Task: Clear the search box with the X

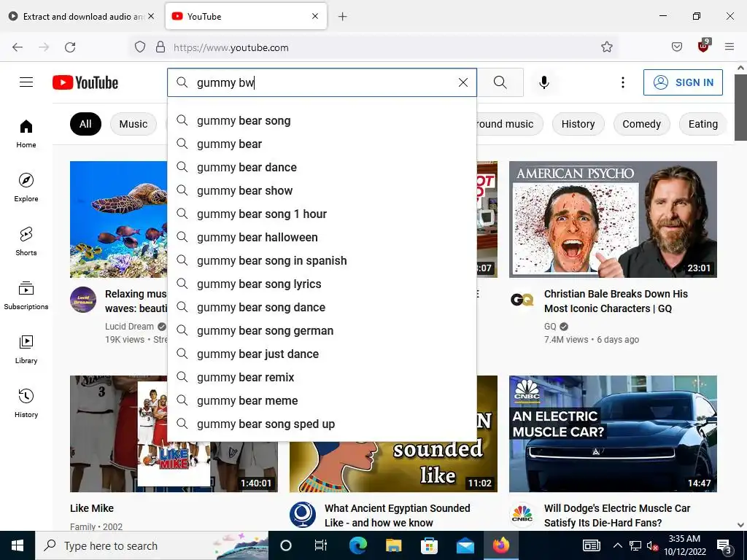Action: 463,82
